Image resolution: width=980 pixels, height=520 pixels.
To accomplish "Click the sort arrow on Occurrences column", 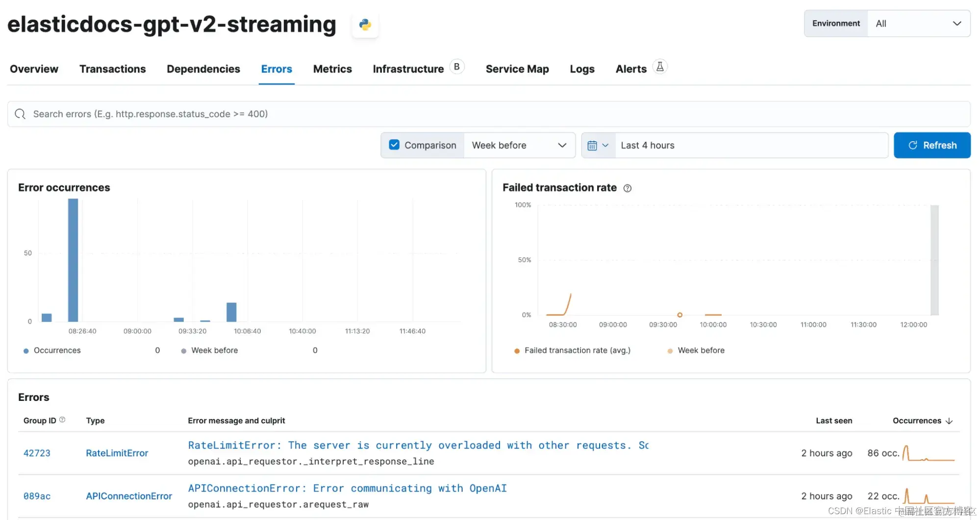I will tap(949, 421).
